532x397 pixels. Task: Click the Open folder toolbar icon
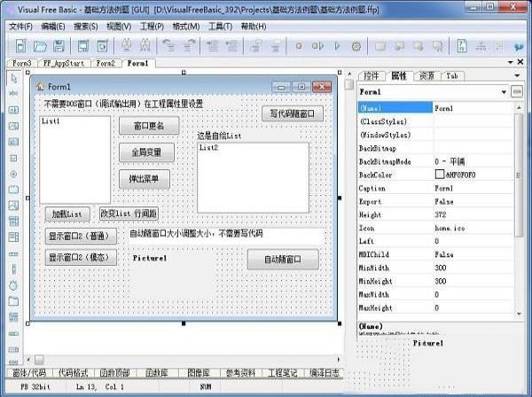pos(40,46)
